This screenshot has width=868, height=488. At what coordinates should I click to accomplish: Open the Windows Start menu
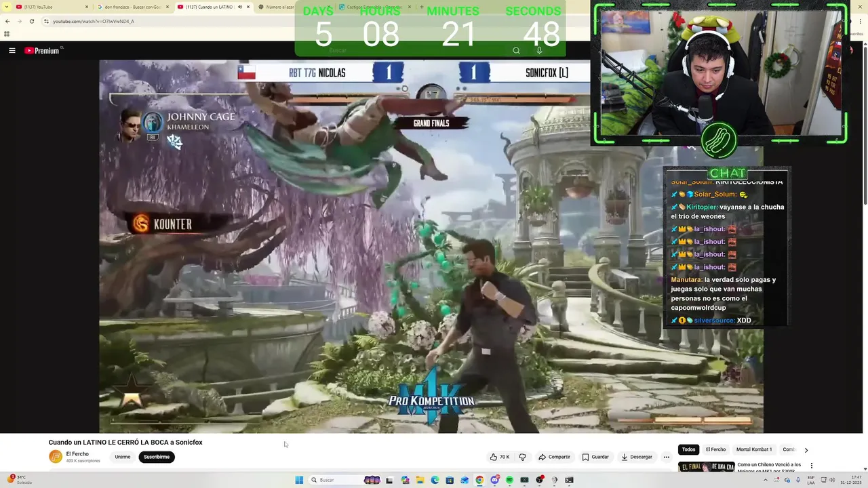tap(299, 480)
